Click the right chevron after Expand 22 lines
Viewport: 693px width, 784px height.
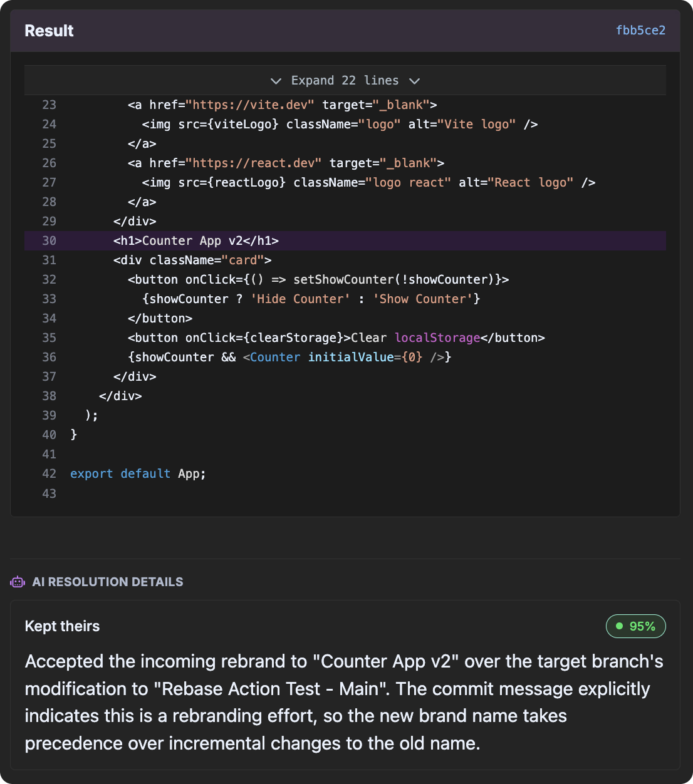tap(414, 81)
